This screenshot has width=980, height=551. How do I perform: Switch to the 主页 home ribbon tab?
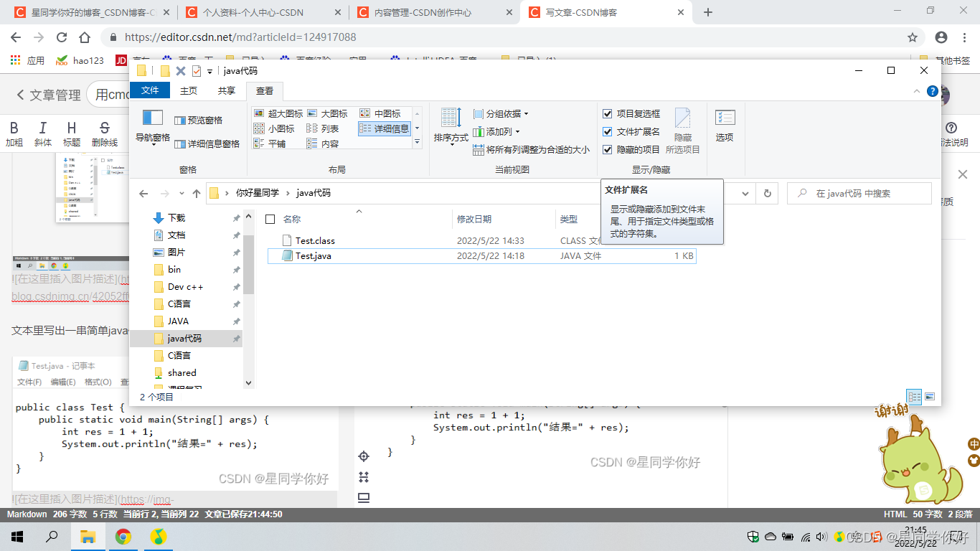pyautogui.click(x=189, y=90)
